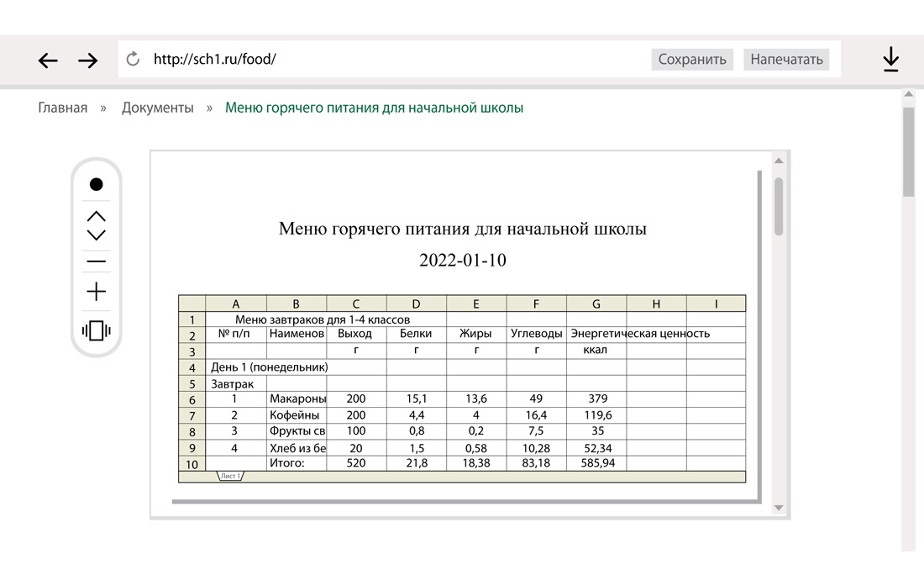Go to previous page with up chevron
This screenshot has width=924, height=570.
[x=97, y=216]
